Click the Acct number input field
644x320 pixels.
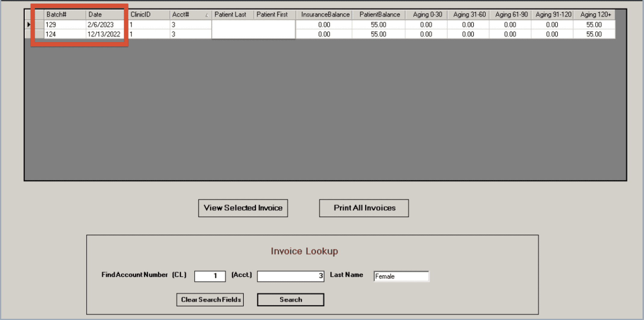point(290,276)
